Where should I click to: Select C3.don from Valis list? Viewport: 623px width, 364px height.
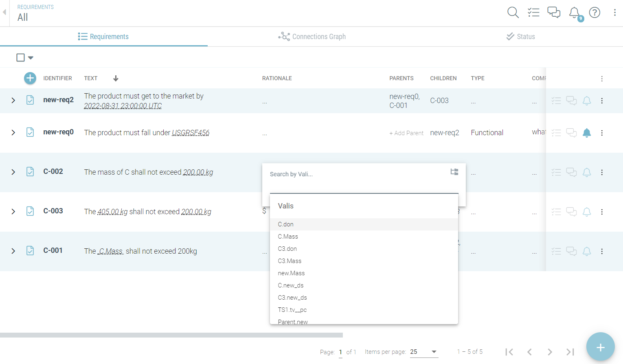pyautogui.click(x=364, y=249)
